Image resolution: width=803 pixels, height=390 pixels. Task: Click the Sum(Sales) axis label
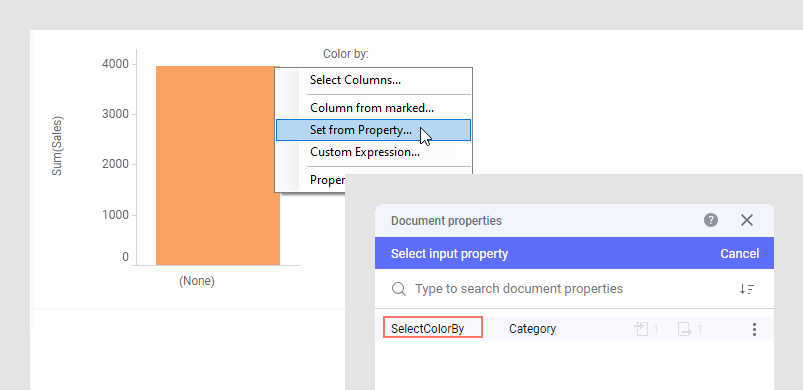pos(57,146)
